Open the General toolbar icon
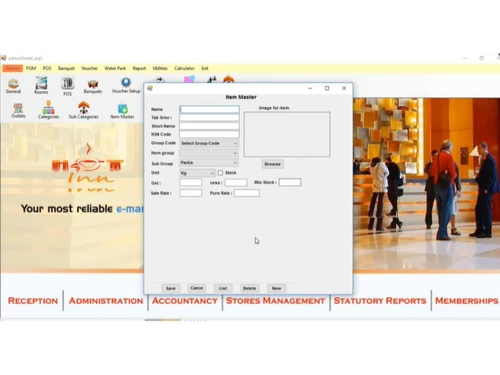The image size is (500, 375). pos(13,86)
